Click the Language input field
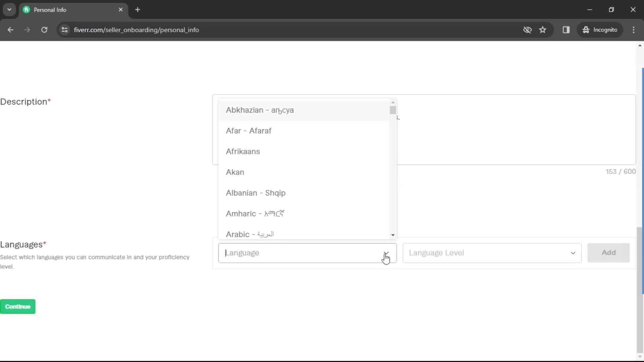This screenshot has height=362, width=644. 307,252
